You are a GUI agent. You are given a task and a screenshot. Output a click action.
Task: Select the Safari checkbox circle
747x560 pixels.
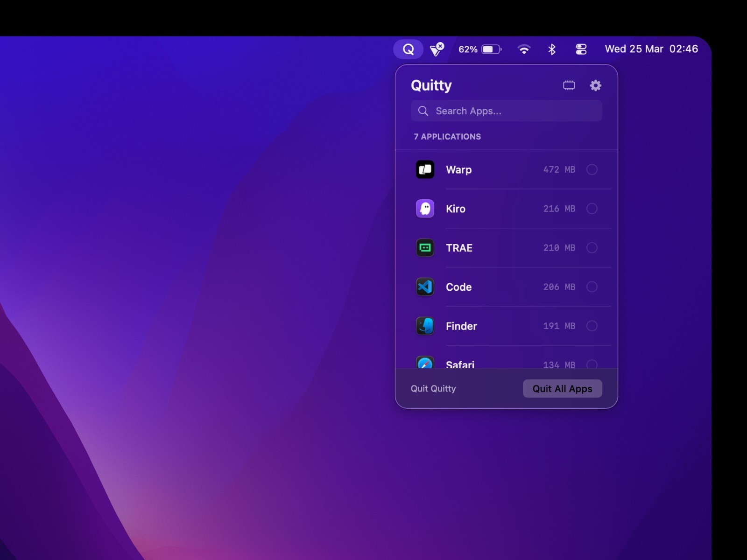point(592,364)
